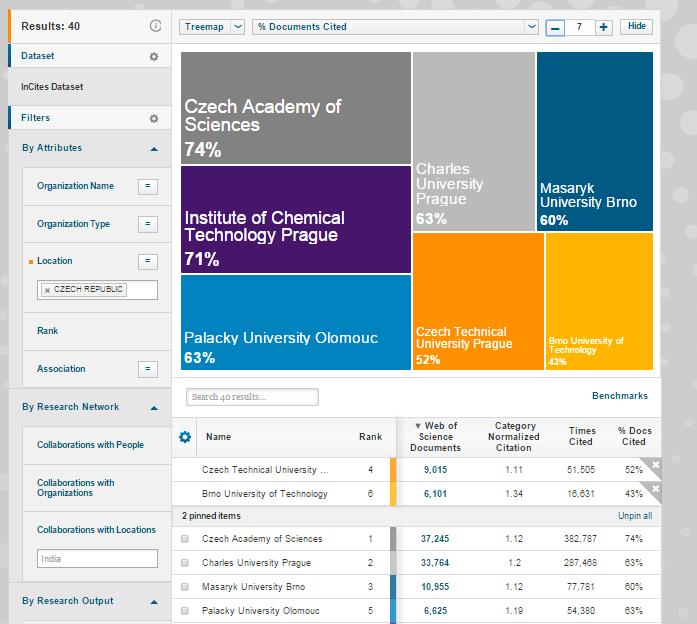The image size is (697, 624).
Task: Open the Results info icon
Action: [x=155, y=26]
